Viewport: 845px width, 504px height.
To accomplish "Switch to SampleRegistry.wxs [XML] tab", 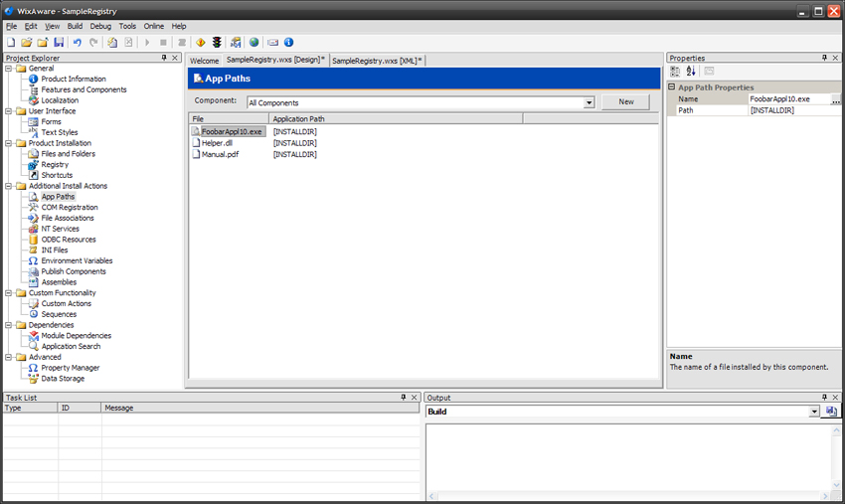I will pos(377,61).
